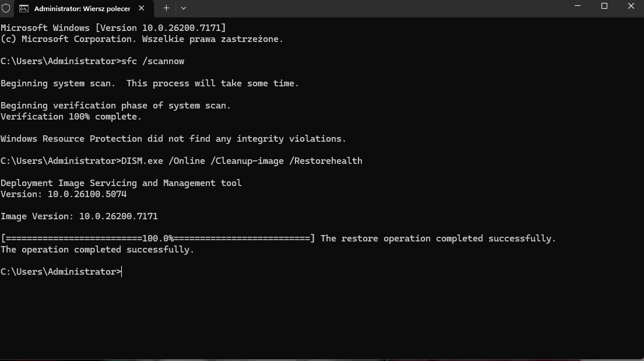This screenshot has width=644, height=361.
Task: Click the no integrity violations message
Action: point(173,139)
